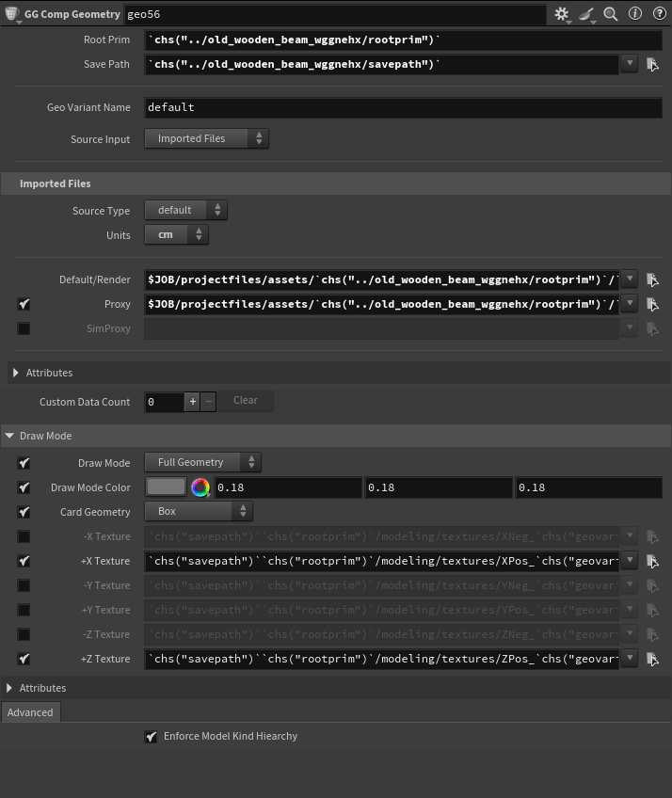Click the Geo Variant Name input field

[x=403, y=108]
